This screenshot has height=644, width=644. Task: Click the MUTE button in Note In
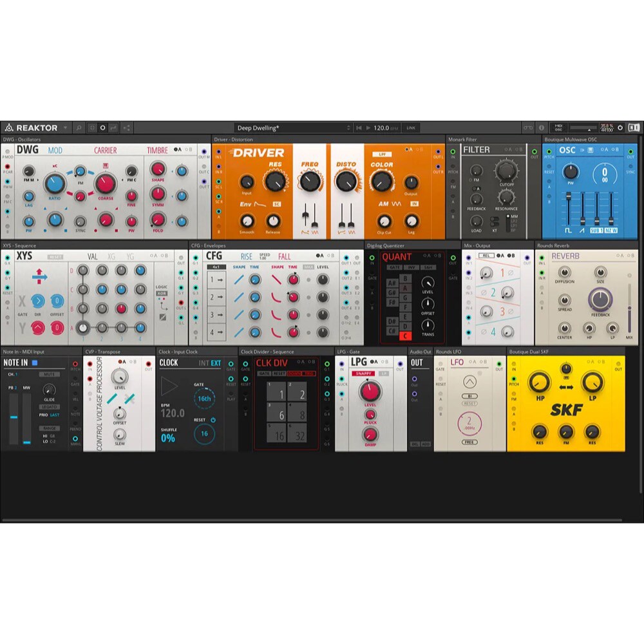50,374
